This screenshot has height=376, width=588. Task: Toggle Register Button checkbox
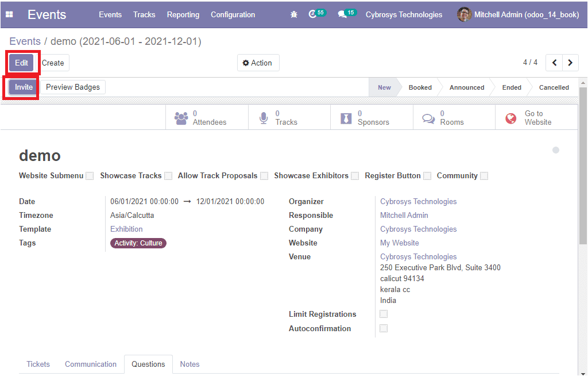pyautogui.click(x=427, y=176)
